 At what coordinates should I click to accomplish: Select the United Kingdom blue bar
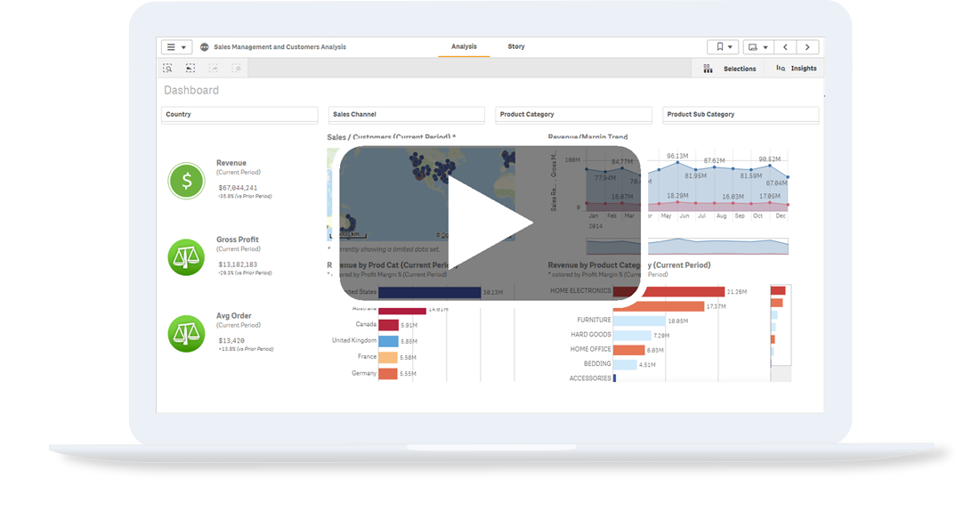click(x=388, y=341)
